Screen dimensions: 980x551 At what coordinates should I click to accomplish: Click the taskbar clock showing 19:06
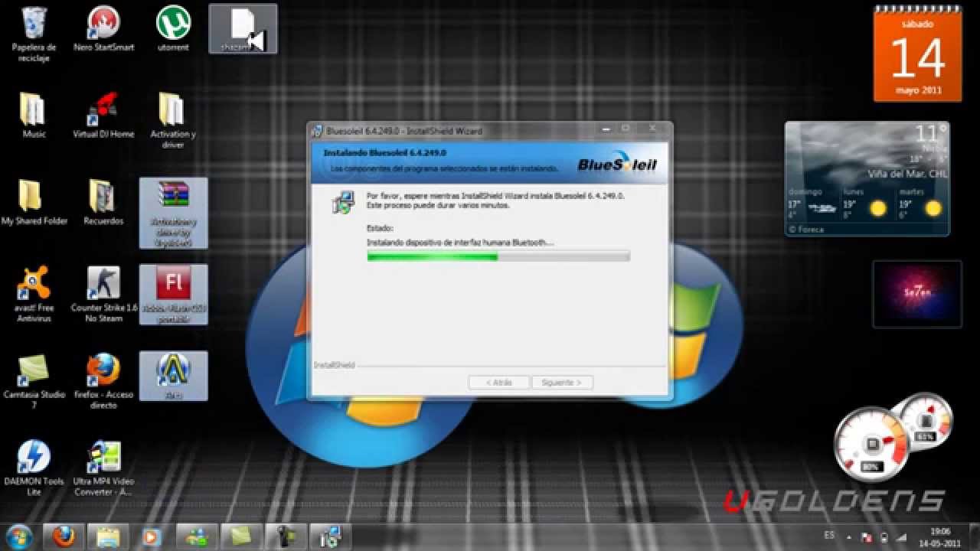(939, 530)
